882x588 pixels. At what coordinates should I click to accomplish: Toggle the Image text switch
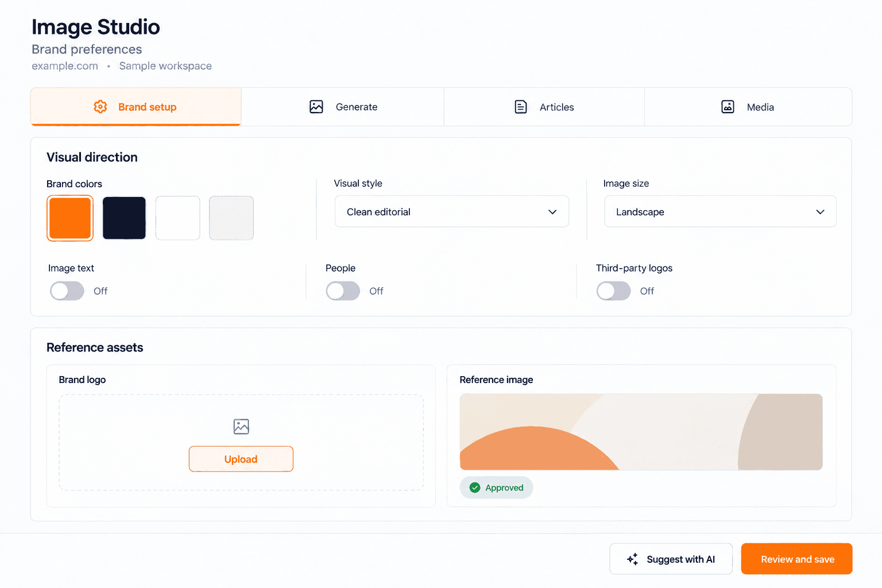67,291
